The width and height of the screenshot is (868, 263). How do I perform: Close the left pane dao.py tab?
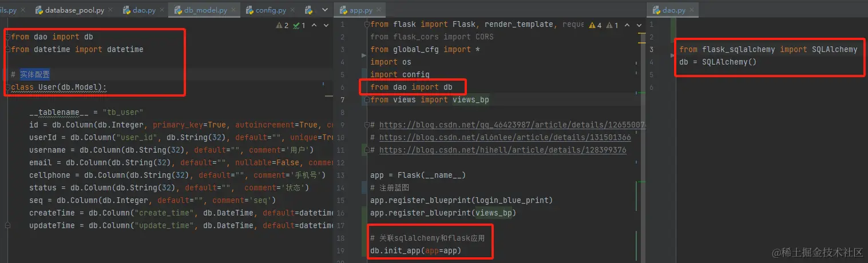(x=162, y=10)
